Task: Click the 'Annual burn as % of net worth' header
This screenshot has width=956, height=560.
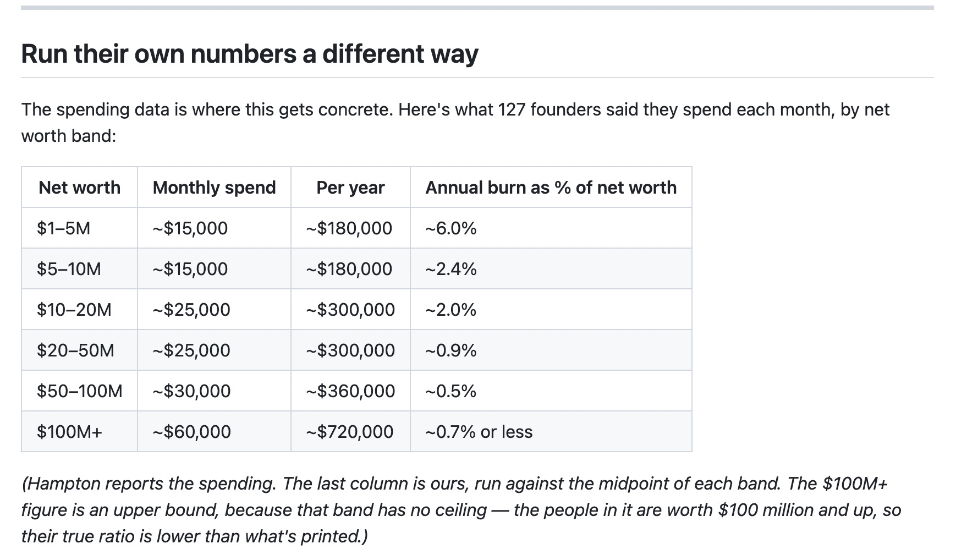Action: coord(551,188)
